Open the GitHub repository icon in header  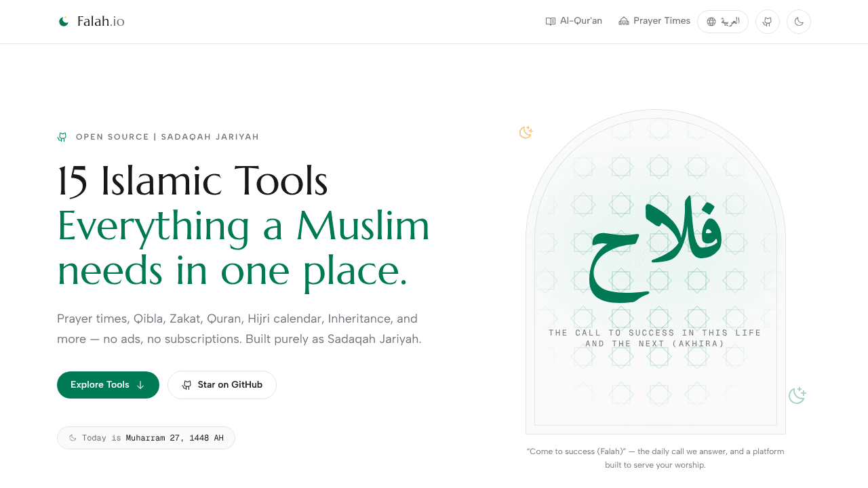pos(768,22)
